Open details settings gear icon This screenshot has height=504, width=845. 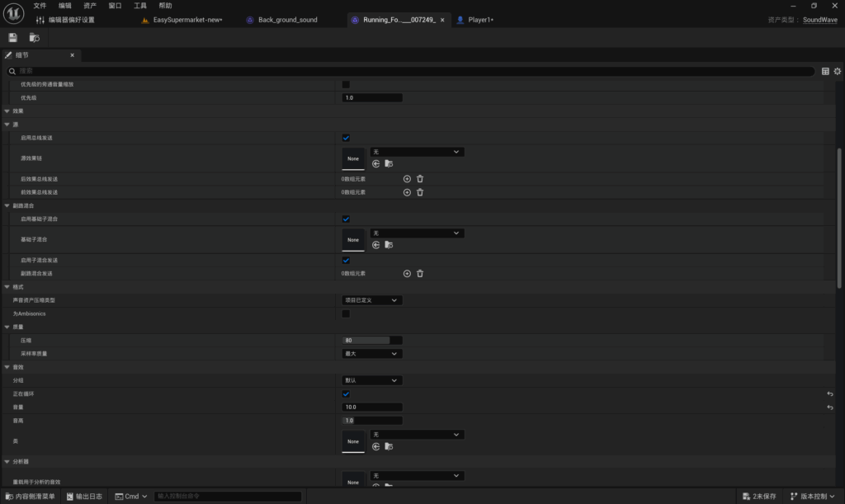pos(837,71)
